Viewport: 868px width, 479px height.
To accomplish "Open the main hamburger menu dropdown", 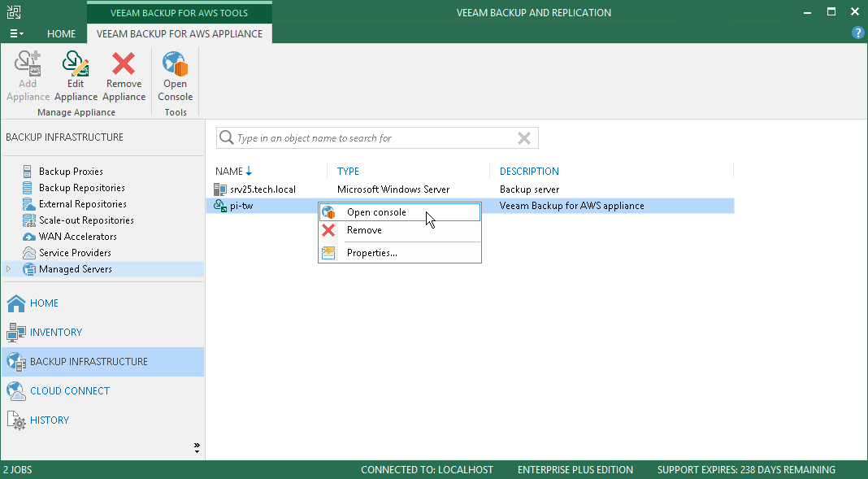I will tap(16, 34).
